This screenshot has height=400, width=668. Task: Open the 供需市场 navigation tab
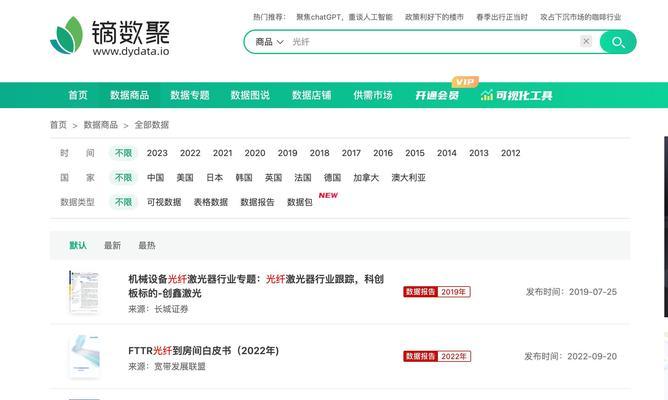(373, 95)
